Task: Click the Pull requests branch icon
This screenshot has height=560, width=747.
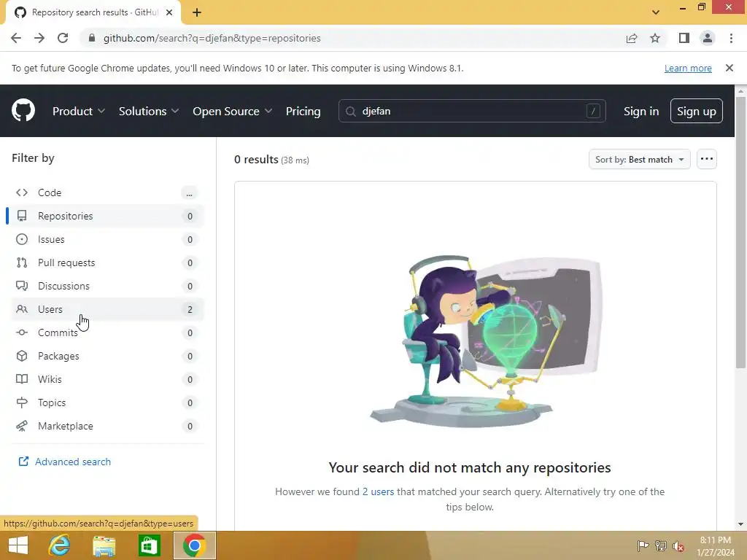Action: click(x=22, y=262)
